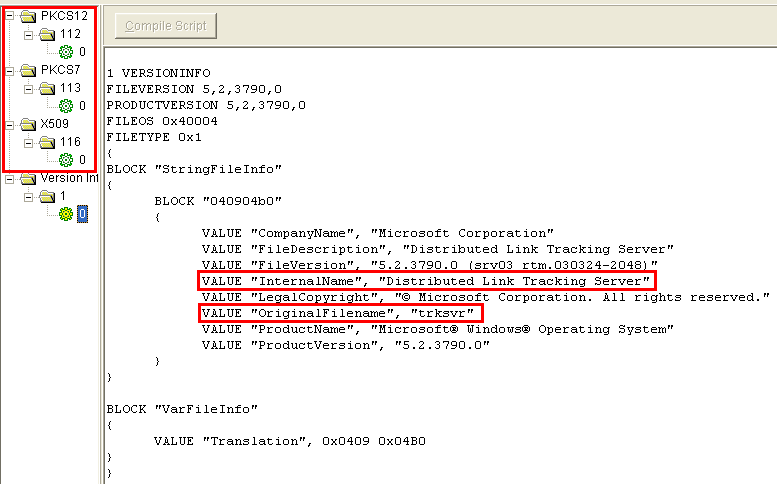Click the OriginalFilename value line in script
This screenshot has height=484, width=777.
click(x=340, y=313)
